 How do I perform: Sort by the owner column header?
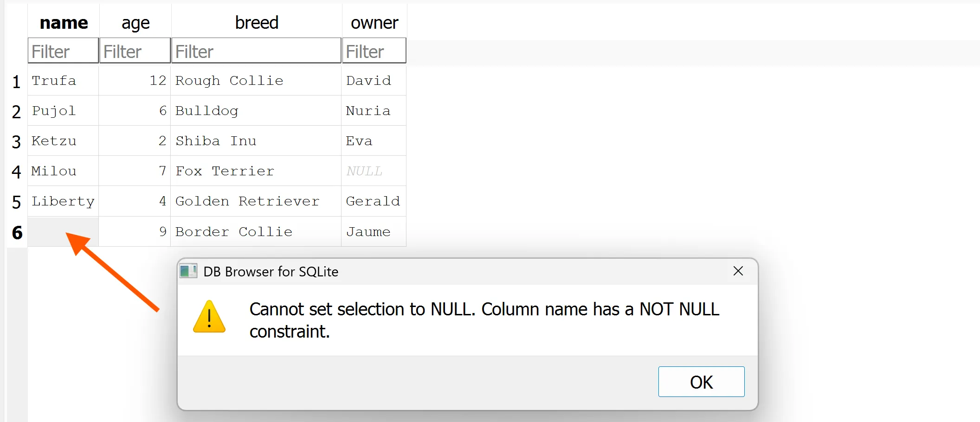(374, 22)
